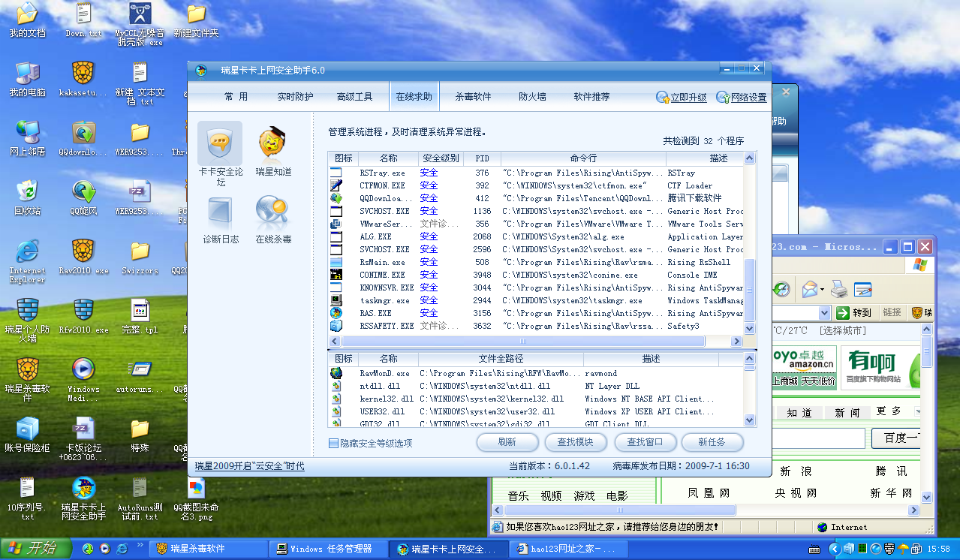The image size is (960, 560).
Task: Open mail icon dropdown arrow in browser toolbar
Action: (823, 289)
